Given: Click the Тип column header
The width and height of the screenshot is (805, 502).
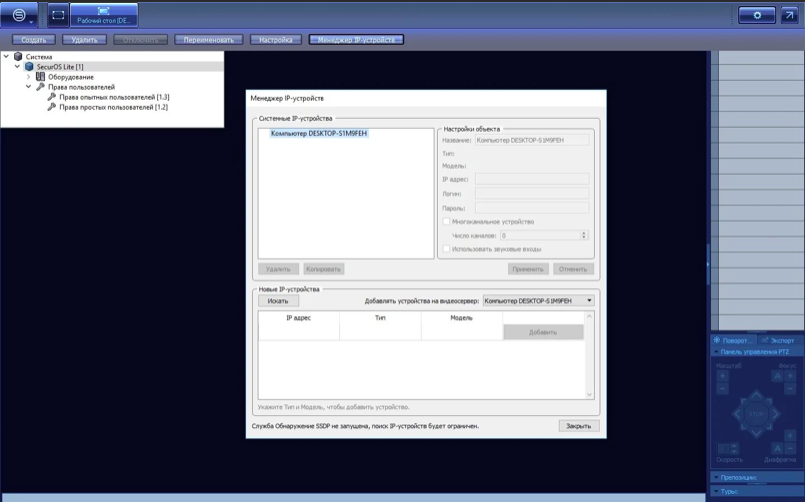Looking at the screenshot, I should [x=380, y=318].
